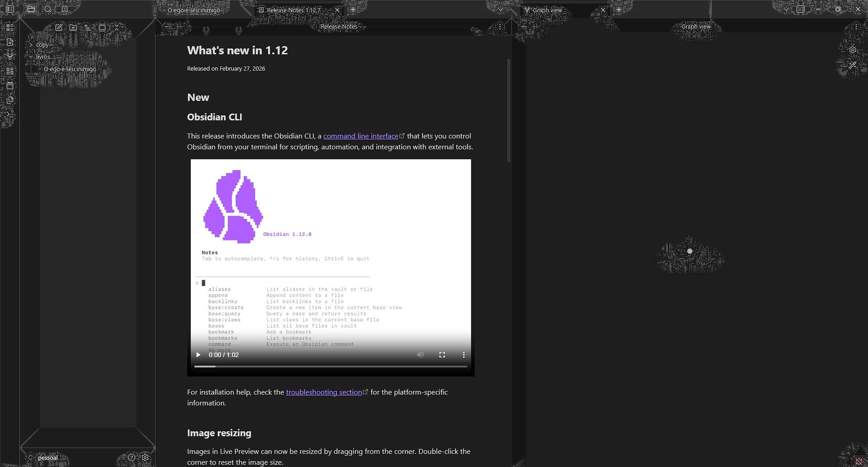Toggle the right sidebar panel icon
Image resolution: width=868 pixels, height=467 pixels.
point(801,9)
